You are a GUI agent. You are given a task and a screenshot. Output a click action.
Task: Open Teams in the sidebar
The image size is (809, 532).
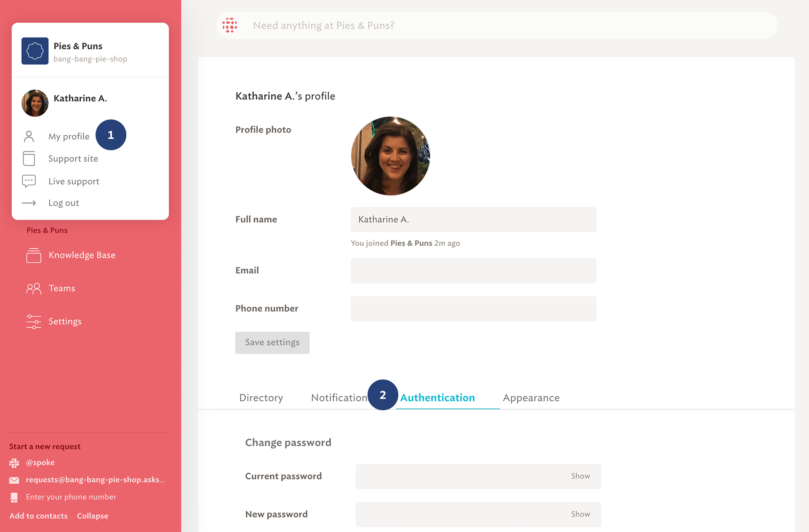point(62,288)
